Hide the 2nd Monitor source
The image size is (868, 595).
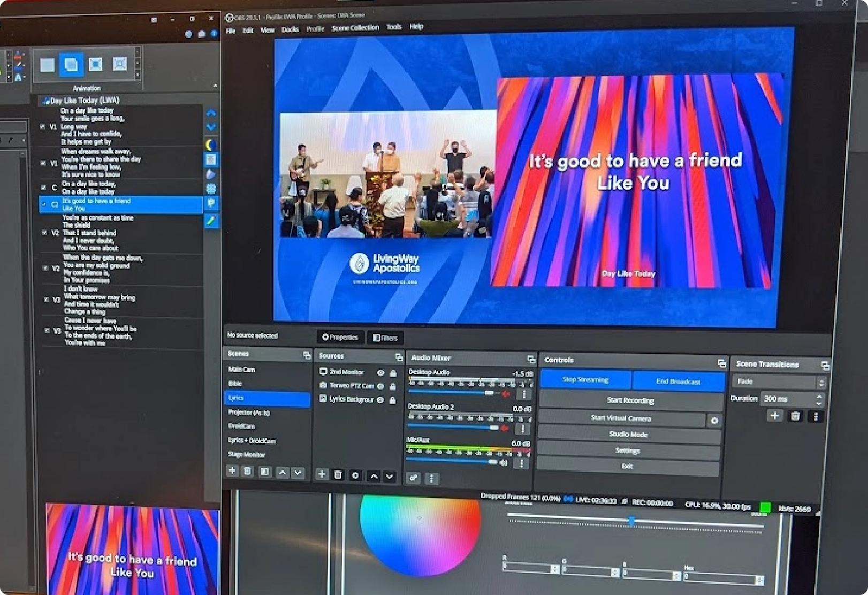[x=380, y=372]
